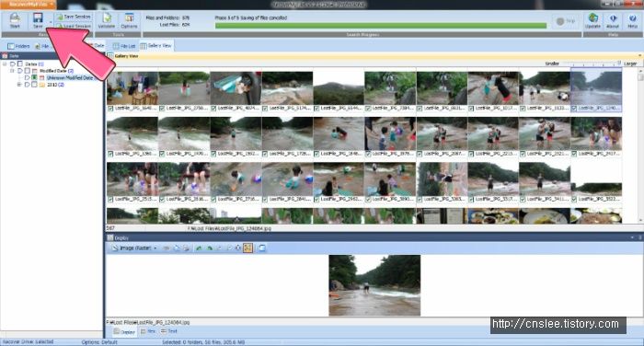
Task: Click the copy image icon in Display toolbar
Action: (x=177, y=248)
